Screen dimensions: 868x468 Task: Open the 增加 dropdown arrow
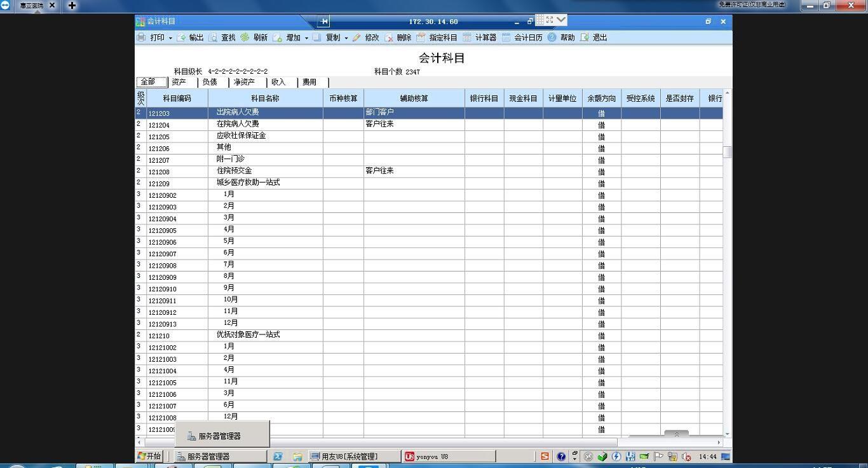point(306,38)
